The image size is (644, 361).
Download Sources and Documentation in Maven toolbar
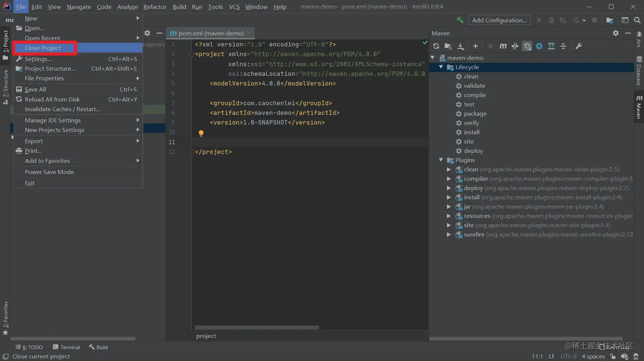tap(460, 46)
